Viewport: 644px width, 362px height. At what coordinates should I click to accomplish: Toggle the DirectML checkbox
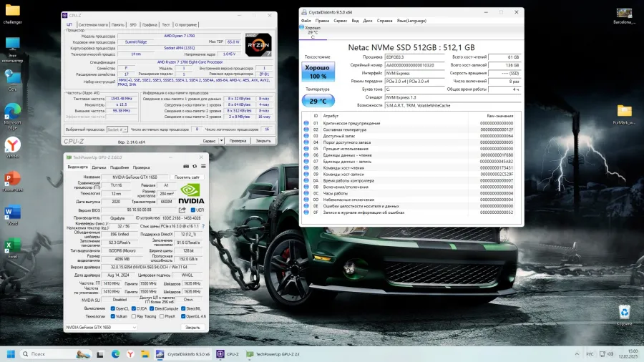[x=183, y=308]
